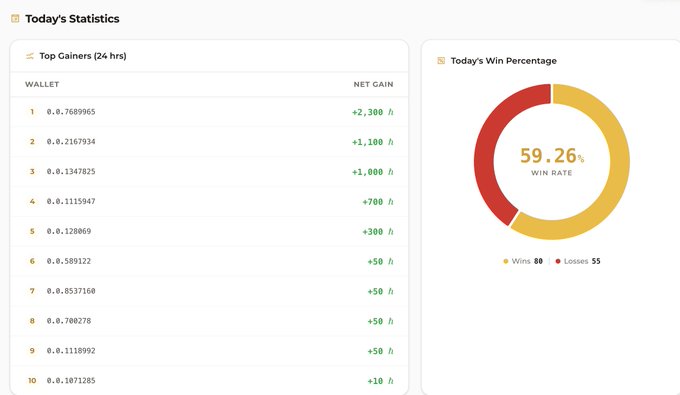Open wallet 0.0.7689965

click(x=71, y=112)
